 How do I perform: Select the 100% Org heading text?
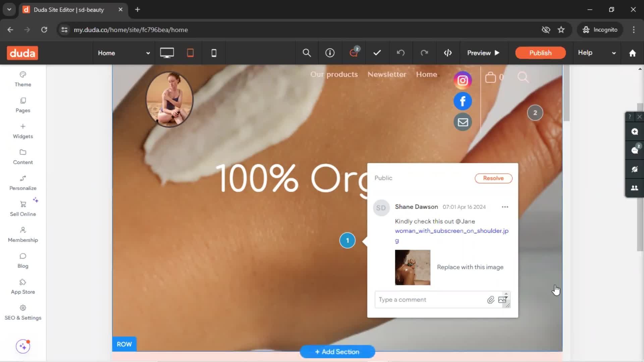[x=292, y=179]
